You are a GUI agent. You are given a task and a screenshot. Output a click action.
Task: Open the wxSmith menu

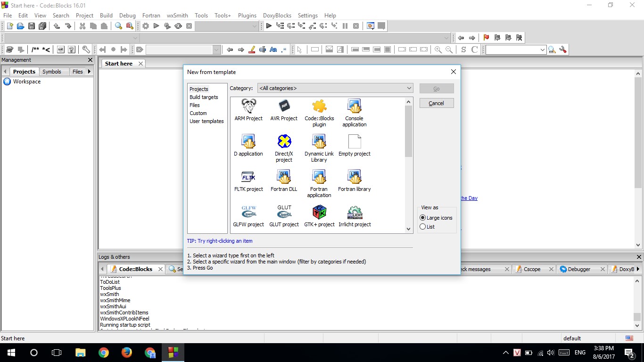click(x=177, y=15)
